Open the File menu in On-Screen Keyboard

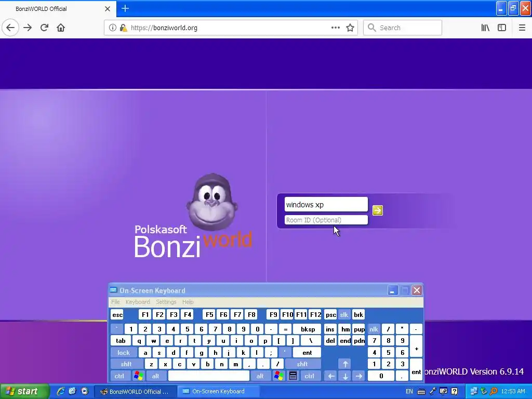115,302
